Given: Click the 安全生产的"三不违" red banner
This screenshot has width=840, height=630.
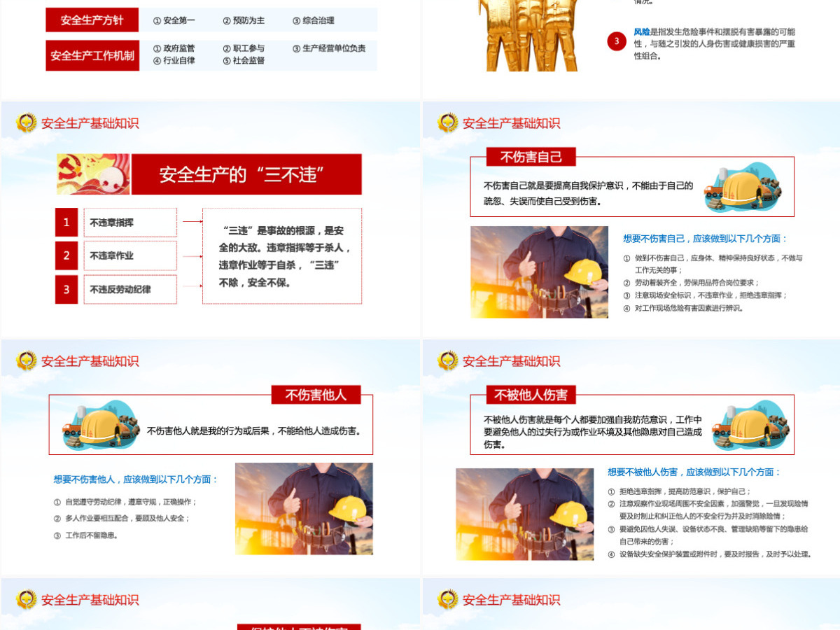Looking at the screenshot, I should click(x=246, y=174).
